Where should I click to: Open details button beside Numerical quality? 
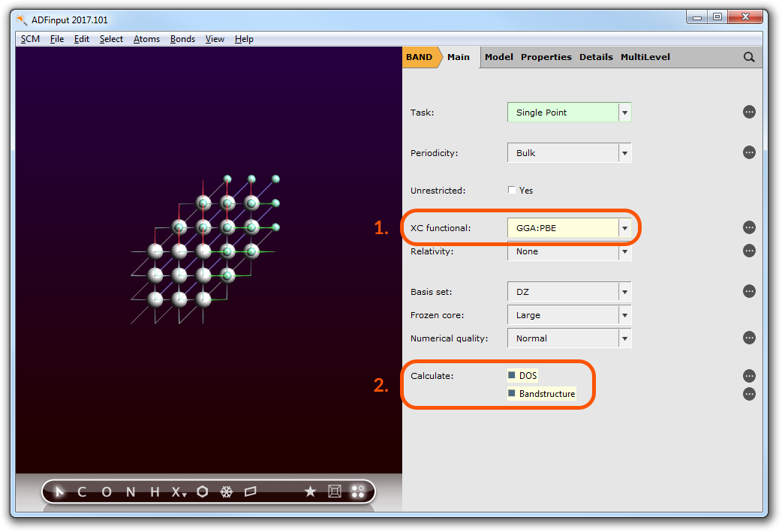point(749,338)
